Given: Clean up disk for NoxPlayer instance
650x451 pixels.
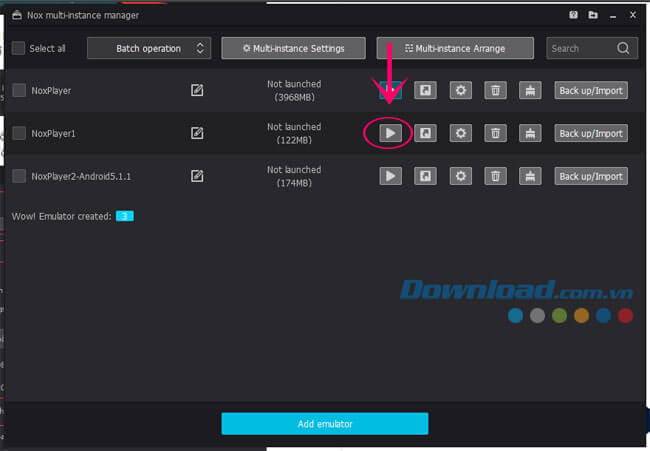Looking at the screenshot, I should (530, 90).
